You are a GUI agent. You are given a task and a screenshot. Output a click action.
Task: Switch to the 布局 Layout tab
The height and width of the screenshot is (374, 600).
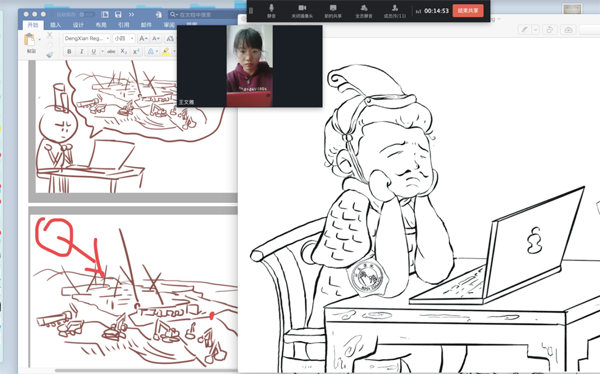click(101, 25)
